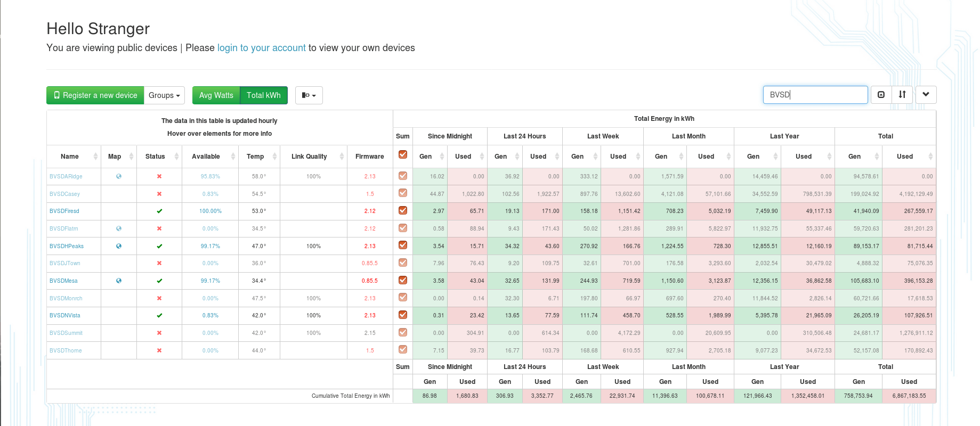Click the 58.0° temperature for BVSDARidge
Screen dimensions: 980x426
259,176
